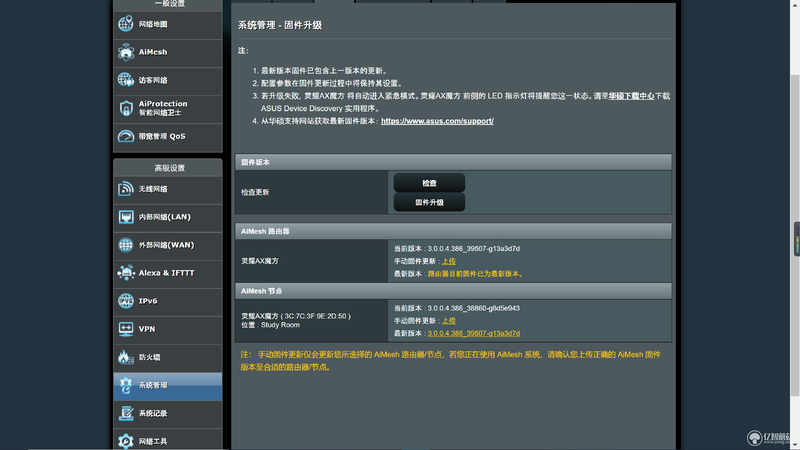800x450 pixels.
Task: Select 防火墙 menu label
Action: 149,357
